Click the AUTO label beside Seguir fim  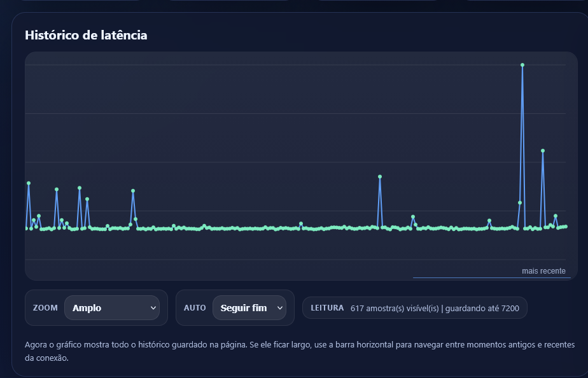(x=195, y=308)
